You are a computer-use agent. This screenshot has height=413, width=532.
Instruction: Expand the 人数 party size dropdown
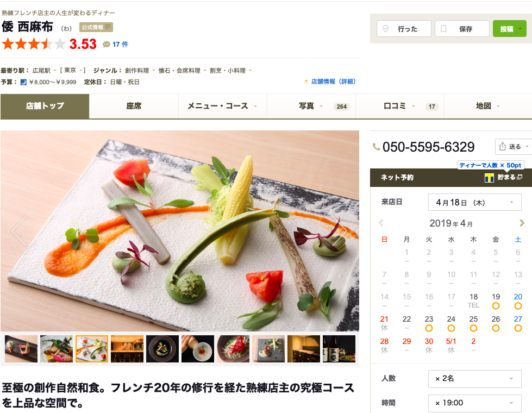474,379
